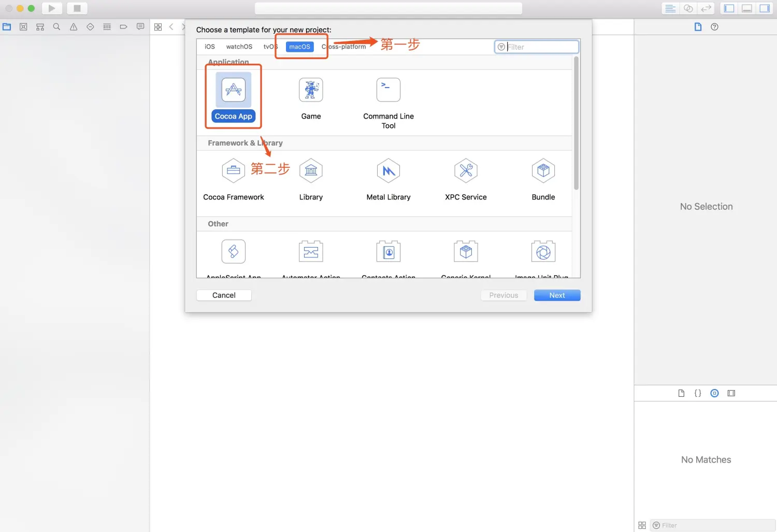The height and width of the screenshot is (532, 777).
Task: Open the Breakpoint navigator icon
Action: tap(123, 27)
